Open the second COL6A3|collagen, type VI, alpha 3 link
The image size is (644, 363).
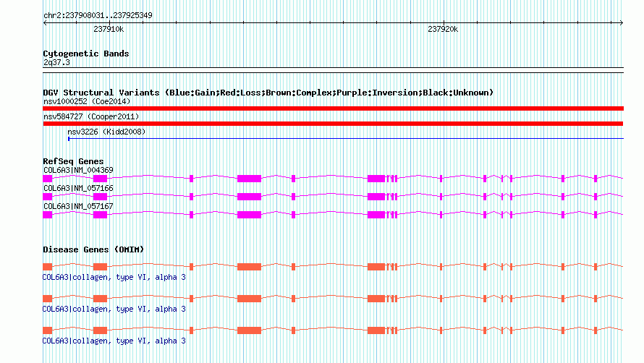114,309
